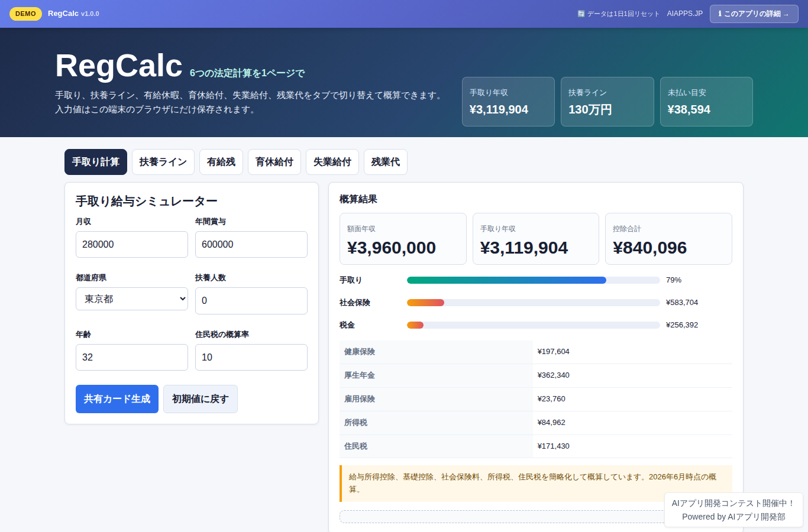Select the 所得税 table row label

436,423
